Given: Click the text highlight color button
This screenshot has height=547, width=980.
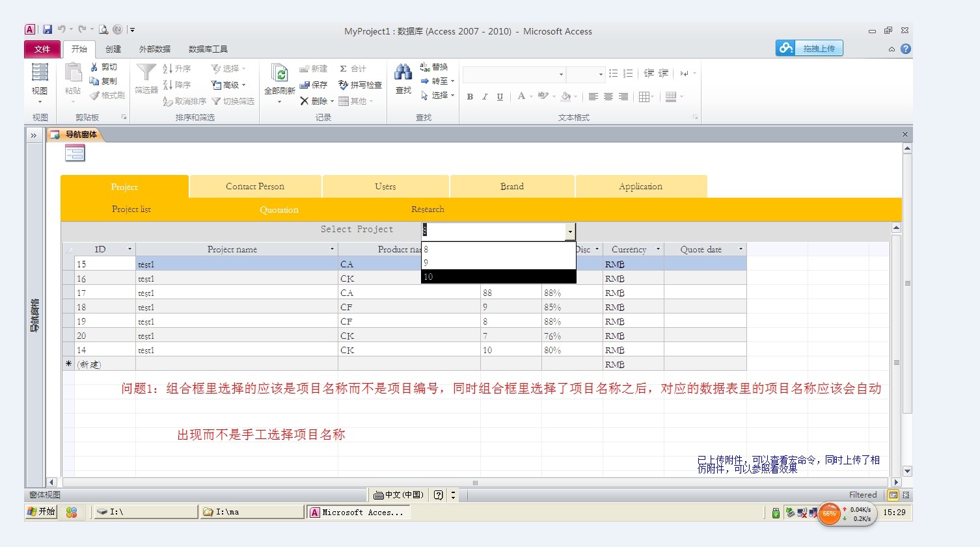Looking at the screenshot, I should pyautogui.click(x=543, y=96).
